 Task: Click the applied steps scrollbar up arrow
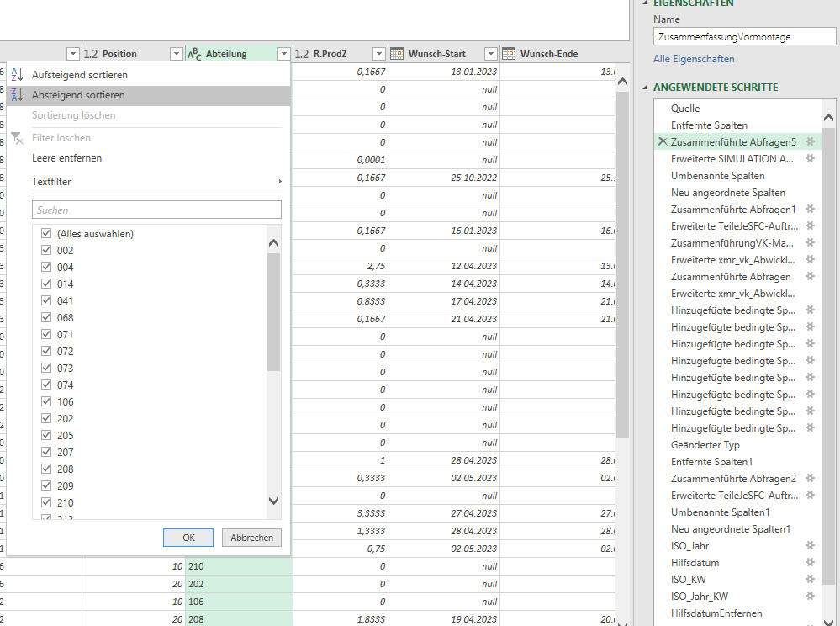[828, 117]
